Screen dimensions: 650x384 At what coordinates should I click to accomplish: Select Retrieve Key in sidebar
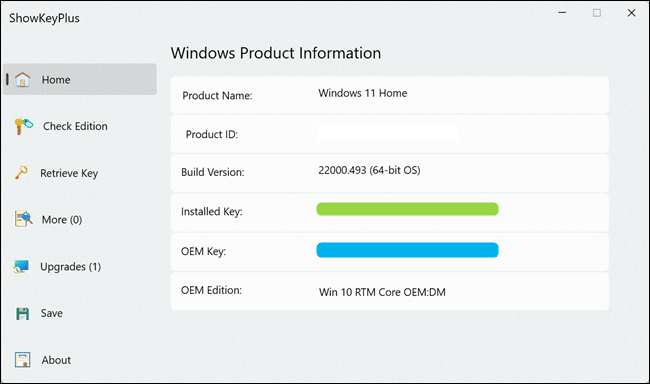[x=69, y=173]
